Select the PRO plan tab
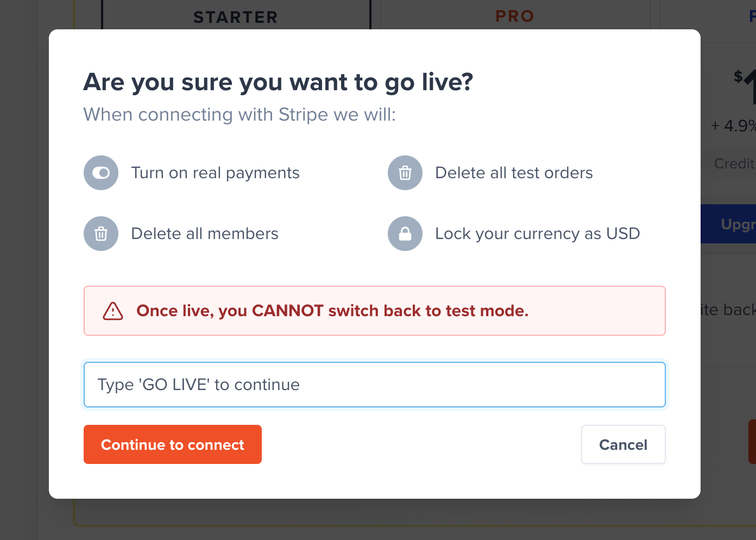756x540 pixels. tap(515, 16)
